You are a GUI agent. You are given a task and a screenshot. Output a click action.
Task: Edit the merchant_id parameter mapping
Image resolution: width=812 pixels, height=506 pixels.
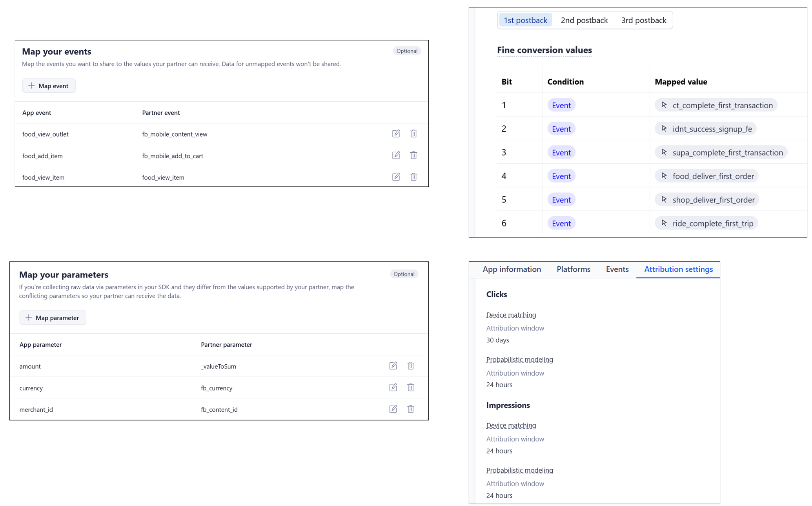(x=393, y=409)
